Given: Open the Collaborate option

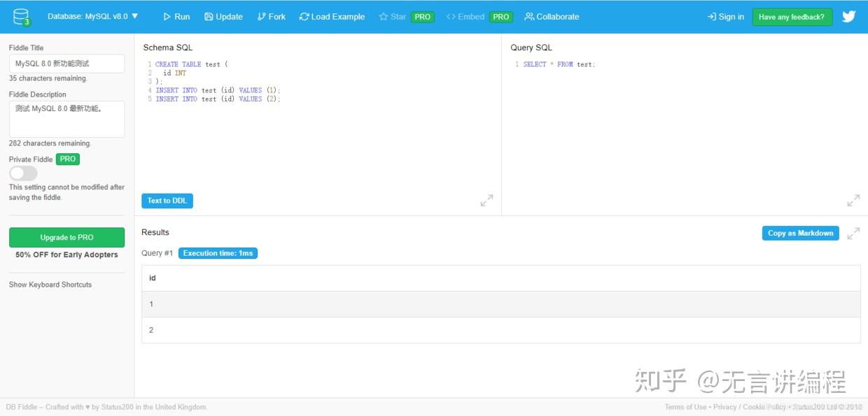Looking at the screenshot, I should point(552,17).
